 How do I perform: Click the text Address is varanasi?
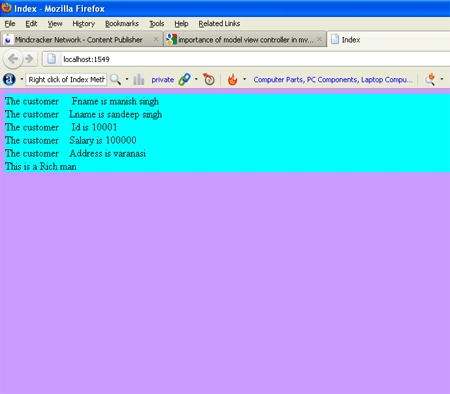coord(108,153)
